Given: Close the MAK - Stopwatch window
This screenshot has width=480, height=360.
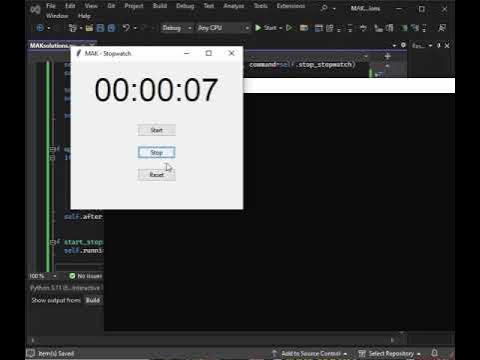Looking at the screenshot, I should coord(231,53).
